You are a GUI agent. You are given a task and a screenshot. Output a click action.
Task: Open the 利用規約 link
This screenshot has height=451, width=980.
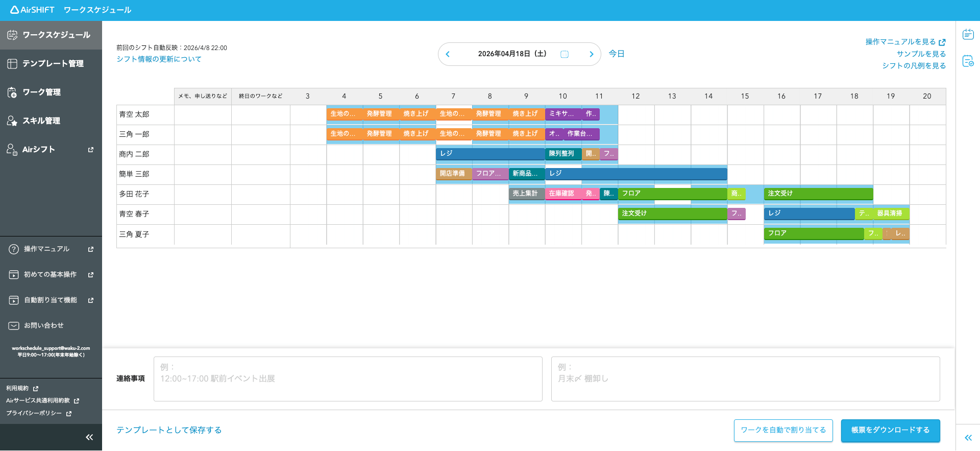coord(22,388)
